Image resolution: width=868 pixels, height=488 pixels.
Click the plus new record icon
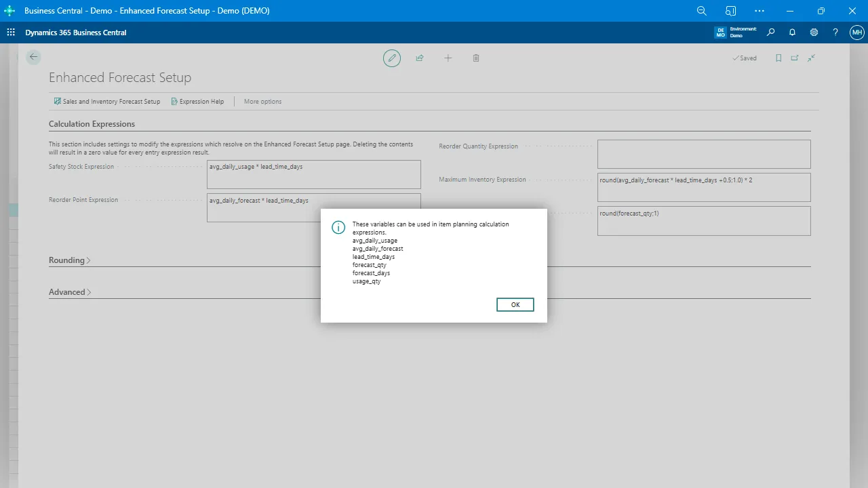pyautogui.click(x=448, y=58)
